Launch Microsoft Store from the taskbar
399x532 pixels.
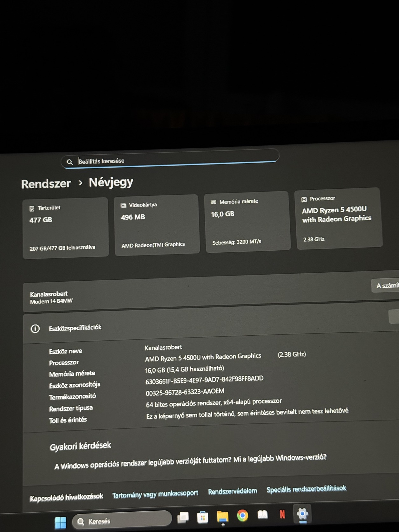[202, 517]
